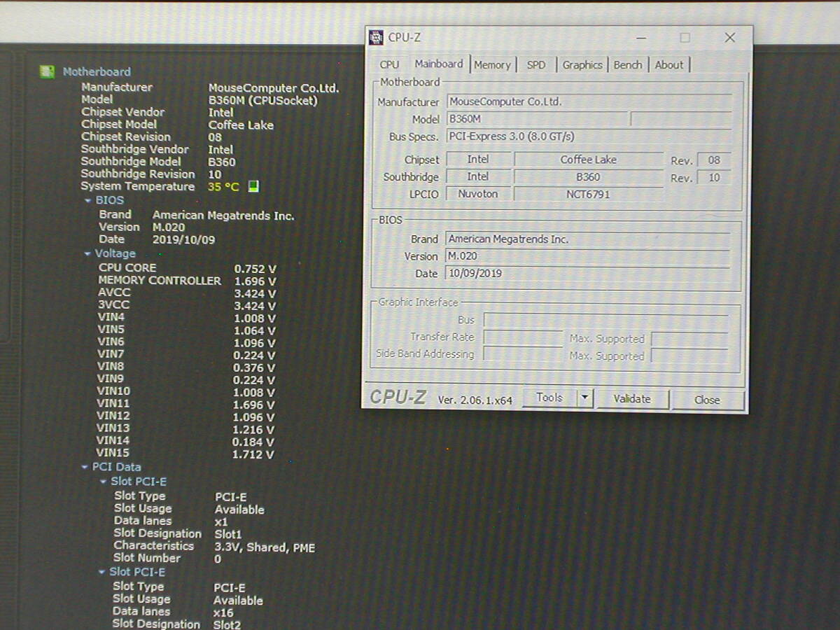840x630 pixels.
Task: Click the CPU-Z title bar icon
Action: pyautogui.click(x=376, y=38)
